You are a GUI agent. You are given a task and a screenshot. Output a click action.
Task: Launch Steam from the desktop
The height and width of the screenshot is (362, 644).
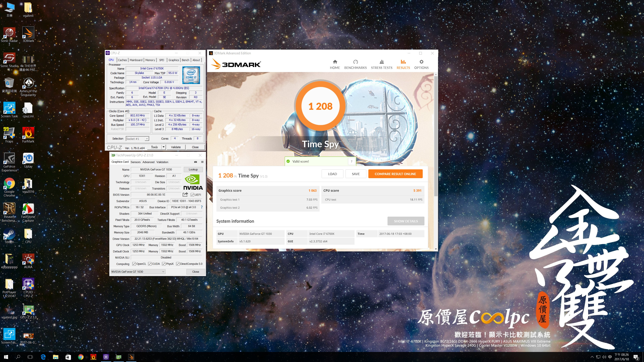pyautogui.click(x=9, y=236)
